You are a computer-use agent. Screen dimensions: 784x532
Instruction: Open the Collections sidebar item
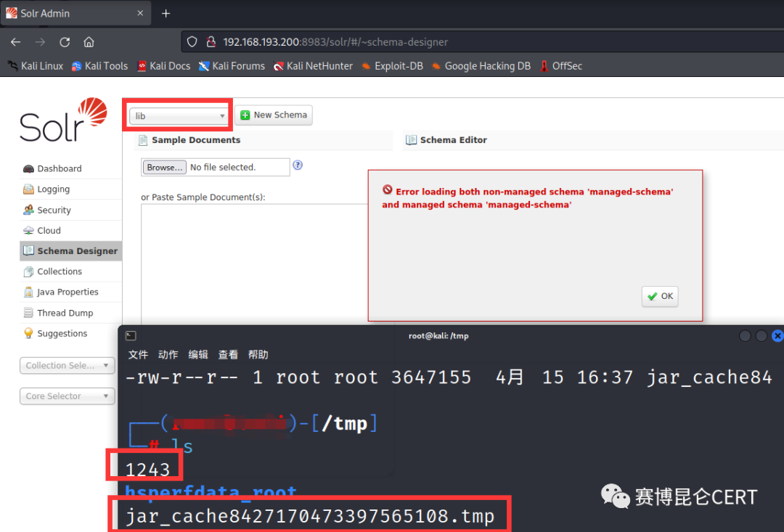[70, 271]
